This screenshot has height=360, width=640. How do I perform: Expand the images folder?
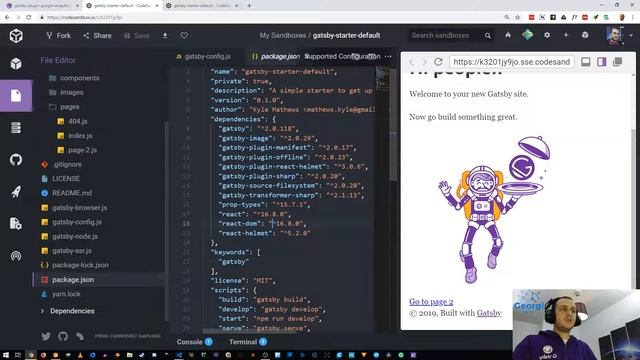point(66,92)
